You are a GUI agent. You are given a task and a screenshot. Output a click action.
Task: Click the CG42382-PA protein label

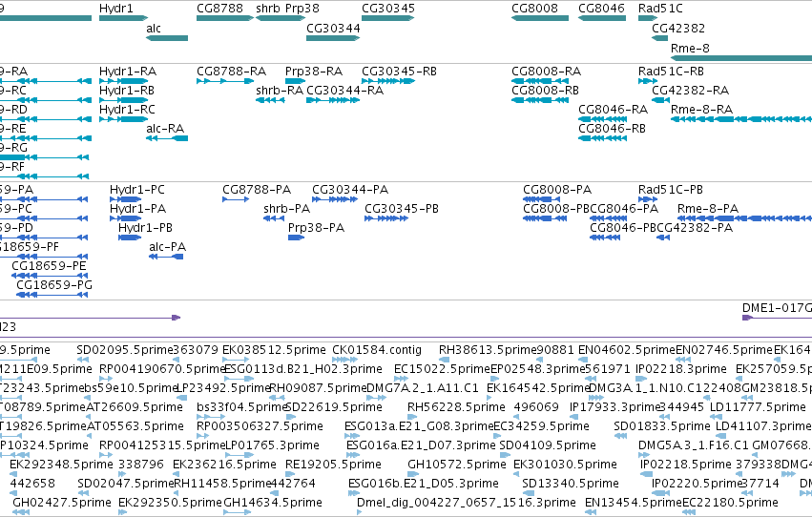tap(695, 228)
